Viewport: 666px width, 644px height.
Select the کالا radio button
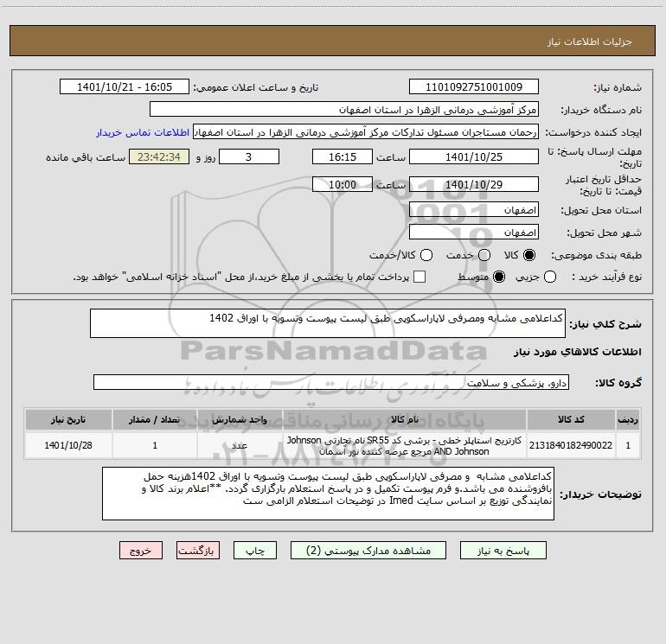tap(529, 255)
